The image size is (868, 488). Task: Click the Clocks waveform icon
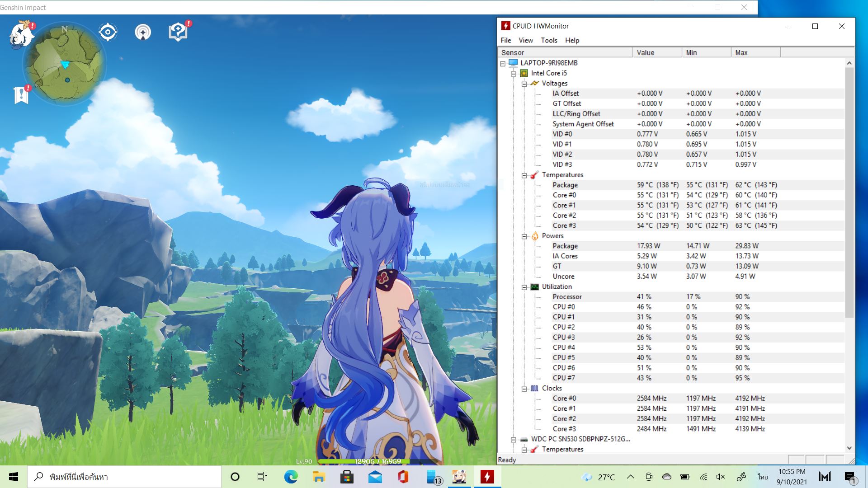click(535, 388)
